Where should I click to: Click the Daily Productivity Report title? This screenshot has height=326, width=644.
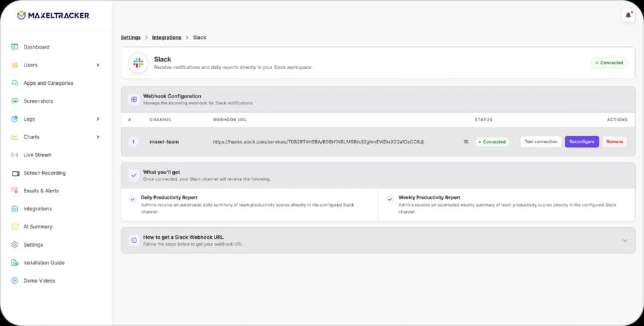click(x=169, y=197)
